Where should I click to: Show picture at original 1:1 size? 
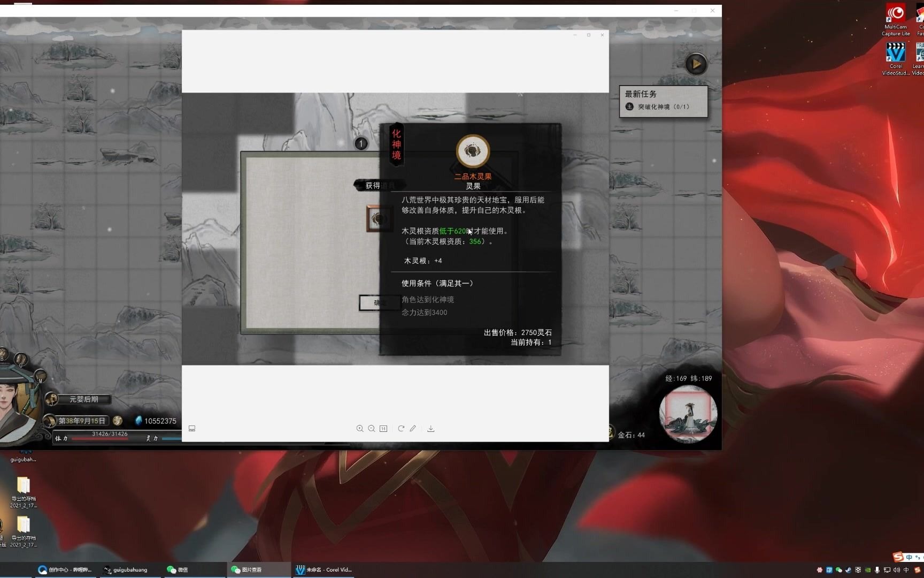point(383,429)
